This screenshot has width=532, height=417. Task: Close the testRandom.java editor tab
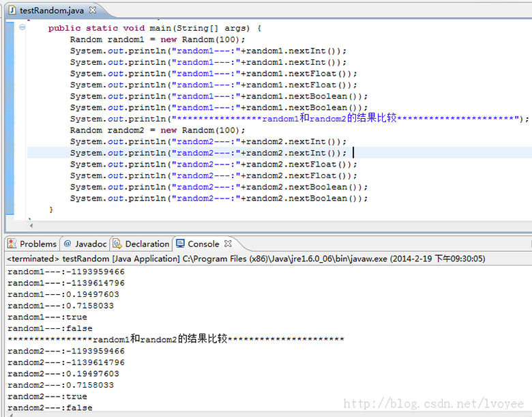[x=93, y=10]
